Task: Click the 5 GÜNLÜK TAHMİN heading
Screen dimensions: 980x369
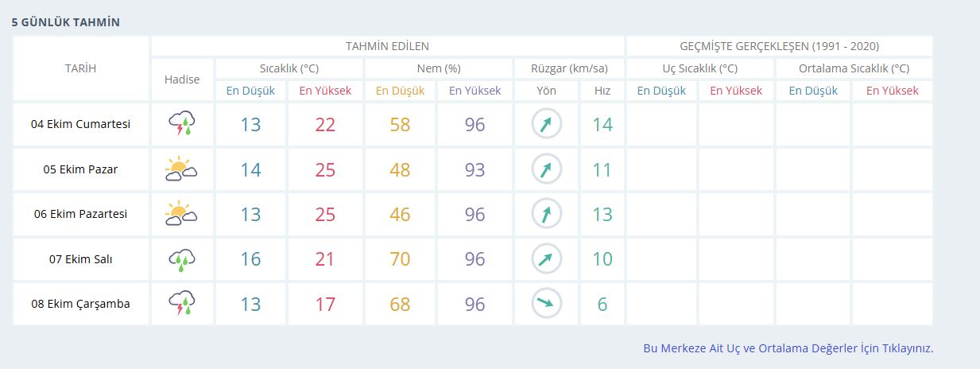Action: click(x=66, y=22)
